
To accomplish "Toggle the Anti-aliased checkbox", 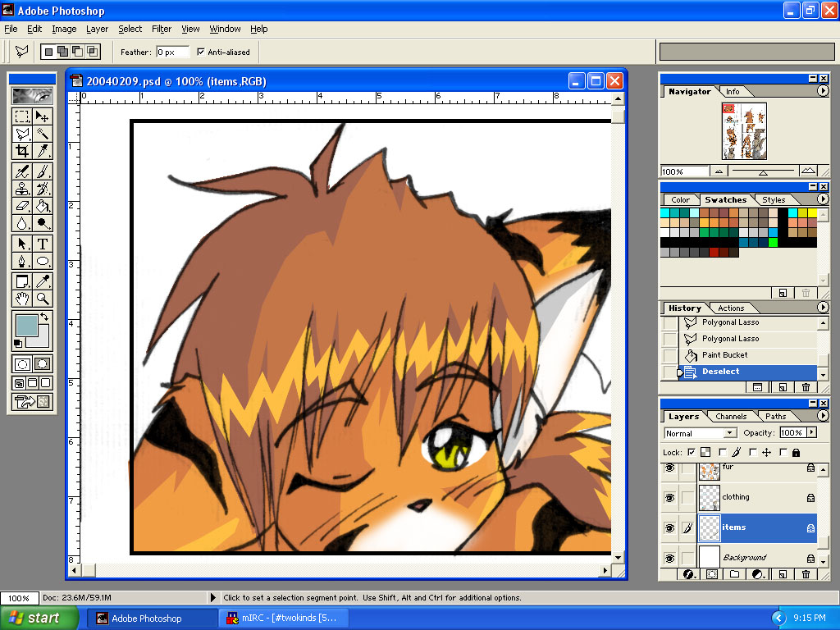I will [x=201, y=52].
